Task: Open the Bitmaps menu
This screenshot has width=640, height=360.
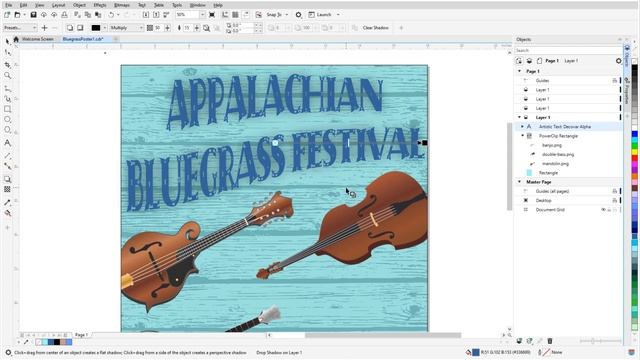Action: pyautogui.click(x=122, y=5)
